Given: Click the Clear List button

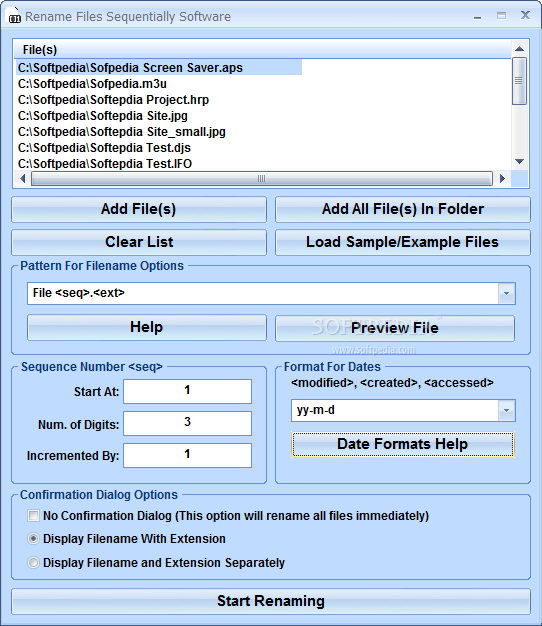Looking at the screenshot, I should click(x=139, y=242).
